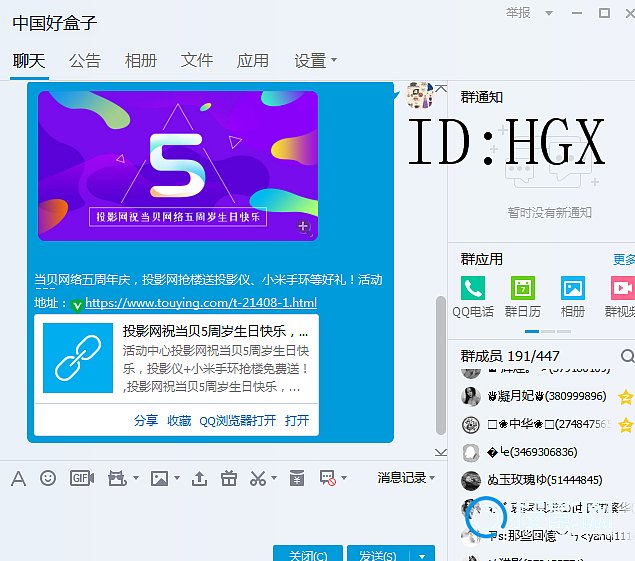The width and height of the screenshot is (635, 561).
Task: Click the gold star badge beside 凝月妃
Action: (x=626, y=397)
